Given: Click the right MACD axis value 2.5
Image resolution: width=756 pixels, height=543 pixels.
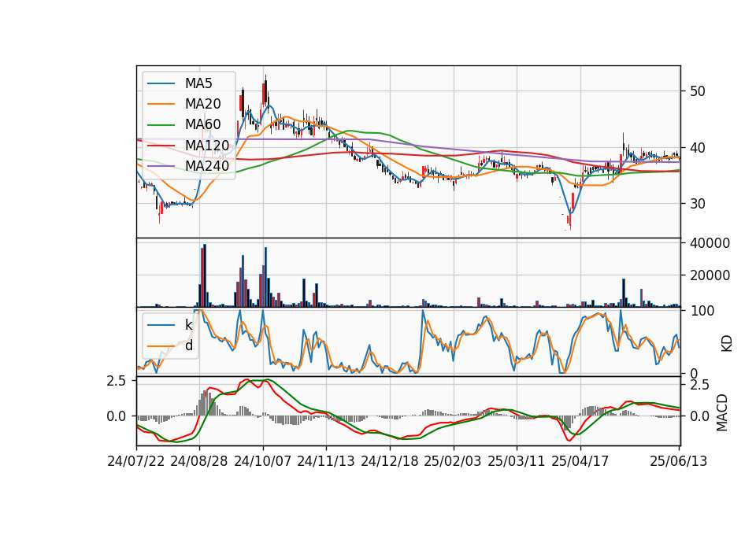Looking at the screenshot, I should pyautogui.click(x=699, y=385).
